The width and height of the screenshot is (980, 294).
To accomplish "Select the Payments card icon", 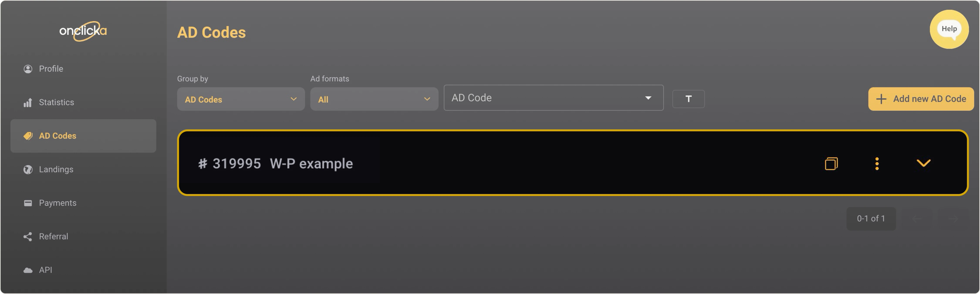I will click(x=28, y=203).
